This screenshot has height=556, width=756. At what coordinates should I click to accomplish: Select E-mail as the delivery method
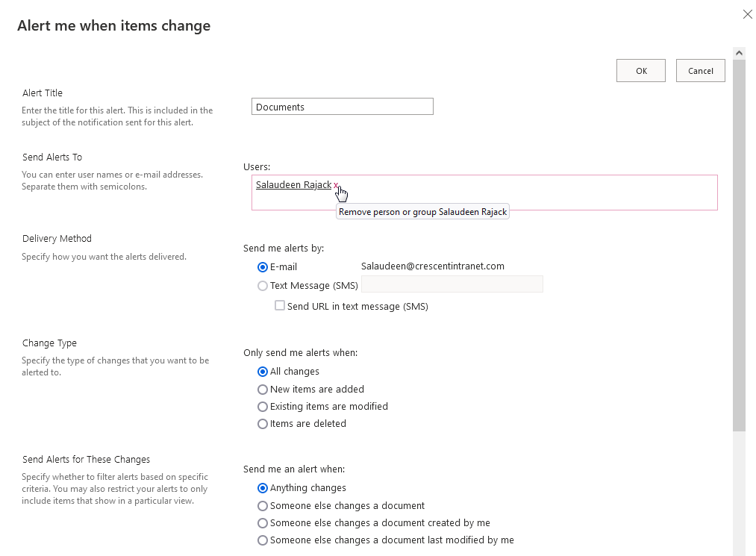click(x=263, y=266)
